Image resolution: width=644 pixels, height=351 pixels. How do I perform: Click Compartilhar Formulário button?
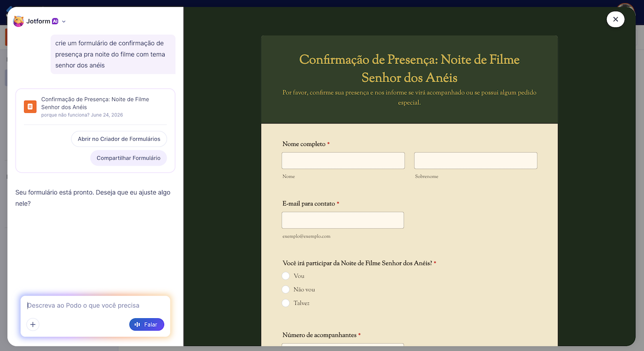128,158
